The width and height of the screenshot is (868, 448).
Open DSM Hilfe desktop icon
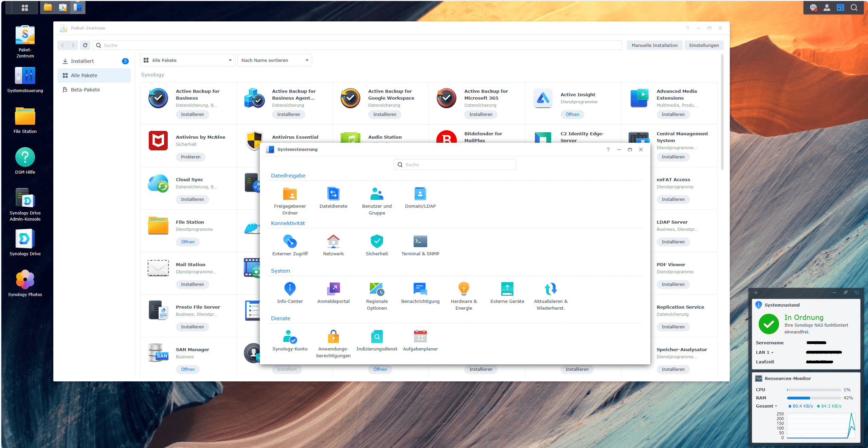point(25,161)
